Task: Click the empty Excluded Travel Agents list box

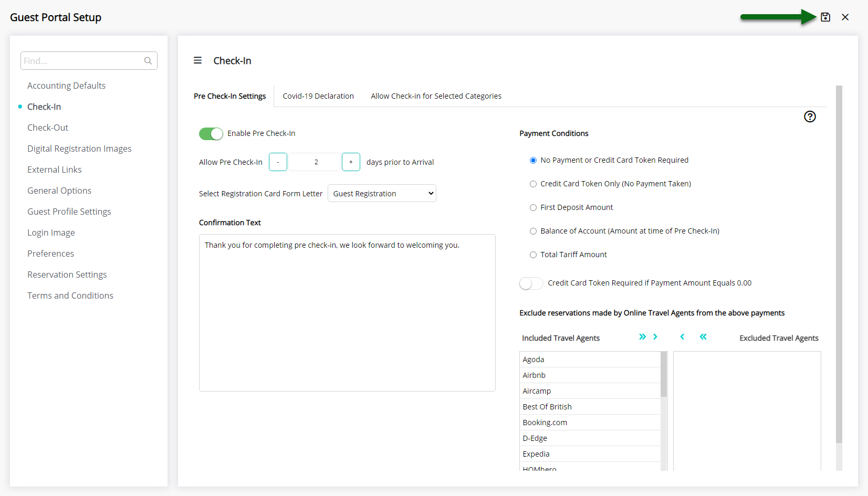Action: pos(747,411)
